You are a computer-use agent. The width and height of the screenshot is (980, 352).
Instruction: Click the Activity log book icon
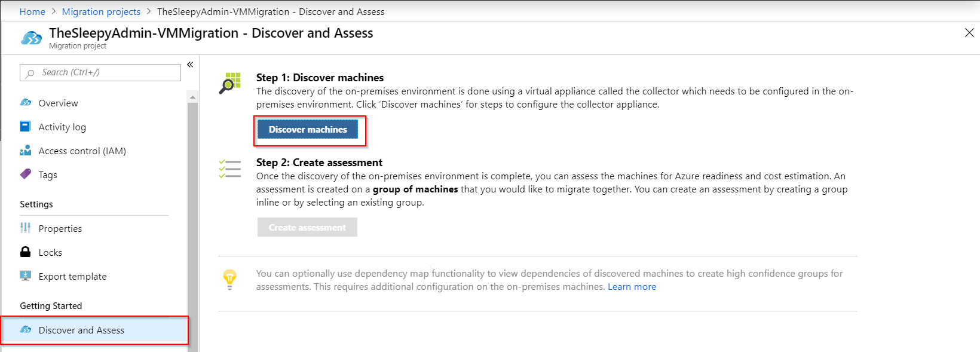[x=25, y=127]
